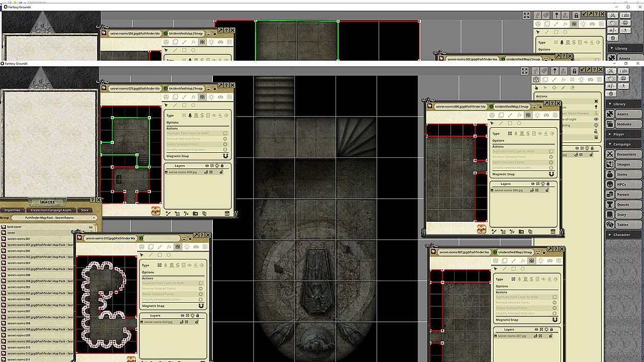This screenshot has height=362, width=644.
Task: Add FX layer icon in secret rooms 006
Action: [512, 232]
